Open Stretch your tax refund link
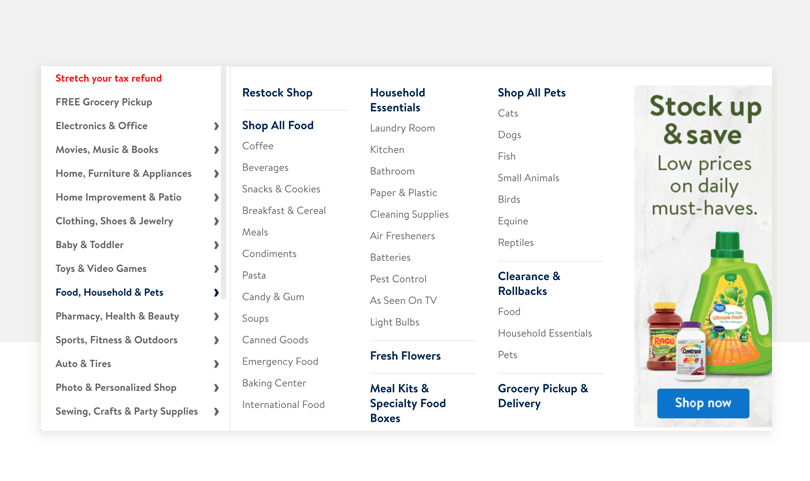The image size is (810, 481). [108, 78]
